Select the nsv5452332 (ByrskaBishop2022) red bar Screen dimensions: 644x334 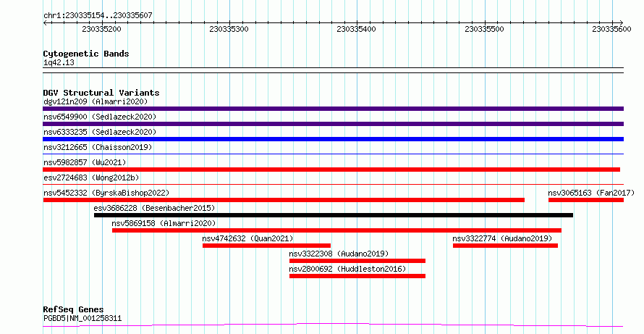284,200
